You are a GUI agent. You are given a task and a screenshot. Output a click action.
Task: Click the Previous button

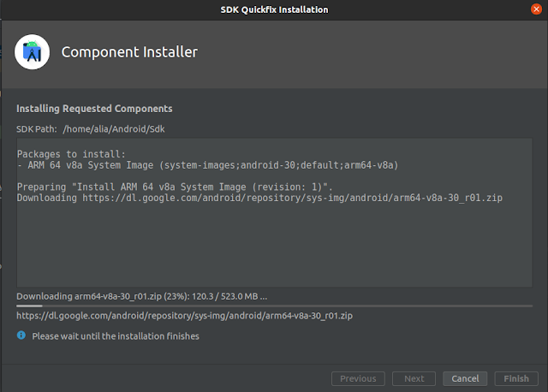click(358, 378)
